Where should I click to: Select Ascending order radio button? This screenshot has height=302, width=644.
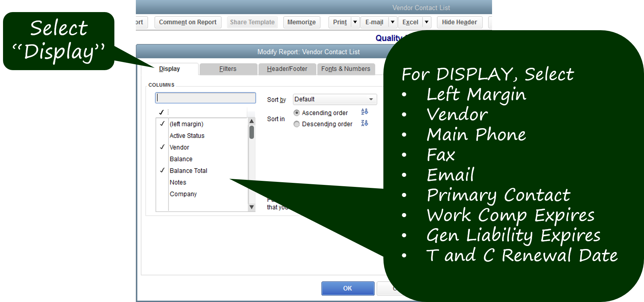pos(297,113)
